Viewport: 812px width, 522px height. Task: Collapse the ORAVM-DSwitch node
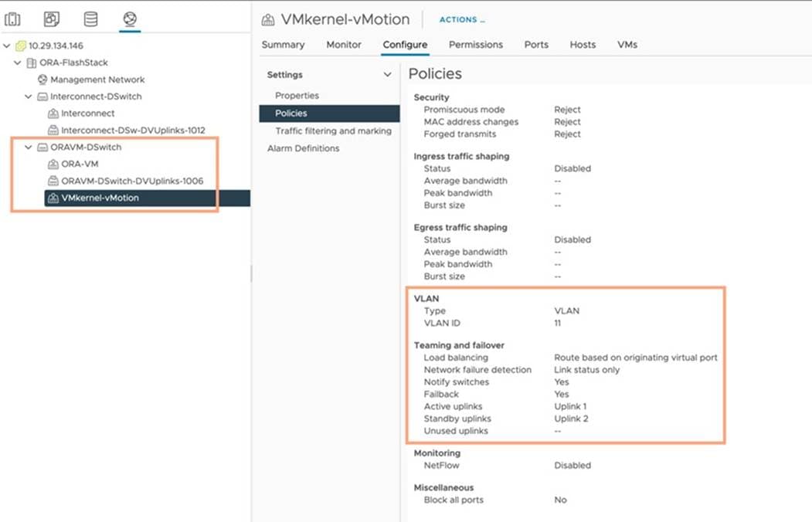(x=28, y=147)
